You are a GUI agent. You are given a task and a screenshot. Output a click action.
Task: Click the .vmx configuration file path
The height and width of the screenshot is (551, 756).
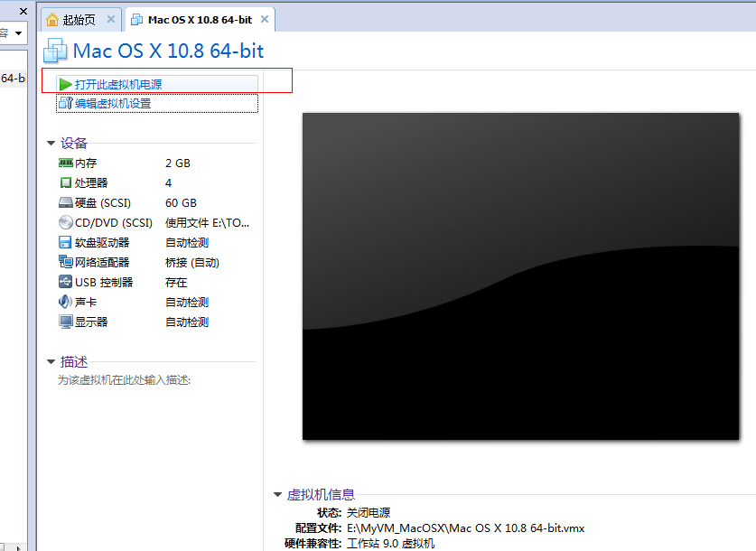(465, 528)
